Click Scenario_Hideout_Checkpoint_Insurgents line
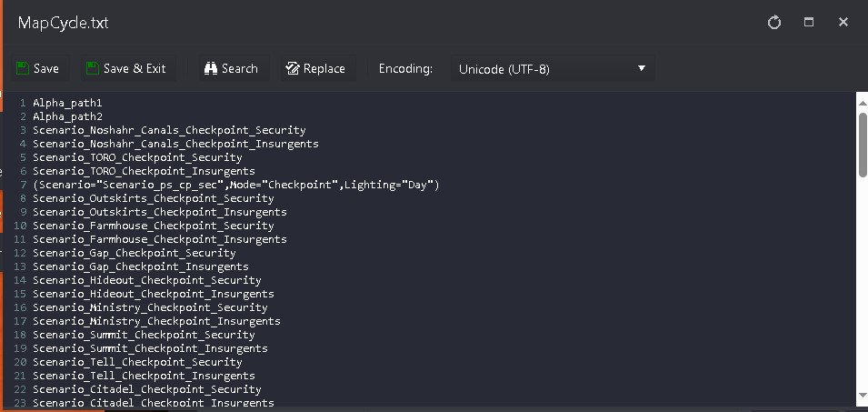The width and height of the screenshot is (868, 412). click(x=154, y=294)
